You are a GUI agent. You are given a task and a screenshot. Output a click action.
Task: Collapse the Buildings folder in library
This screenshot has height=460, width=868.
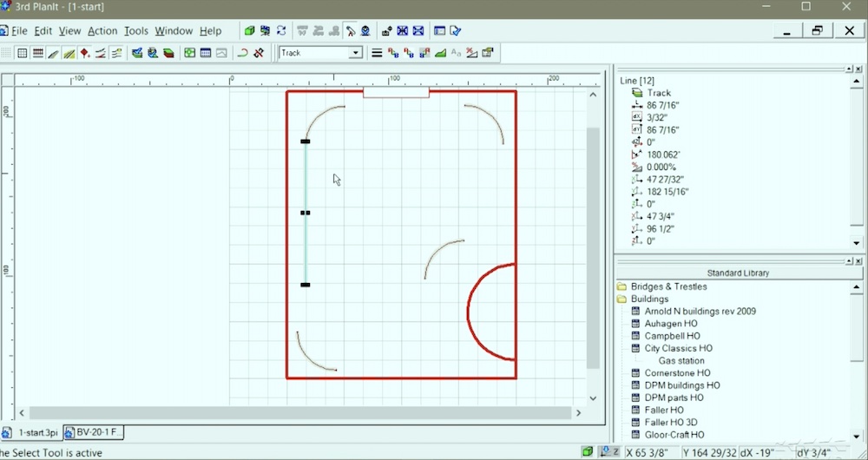622,299
